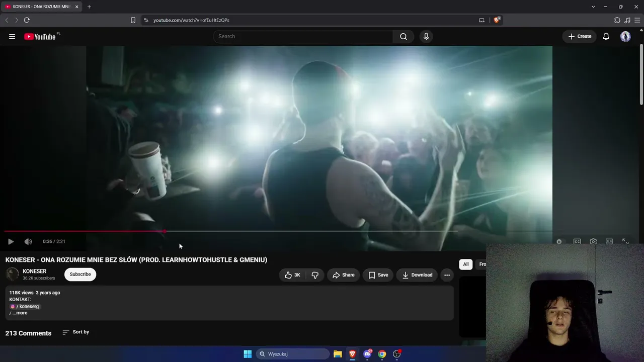Open a new browser tab

[89, 7]
